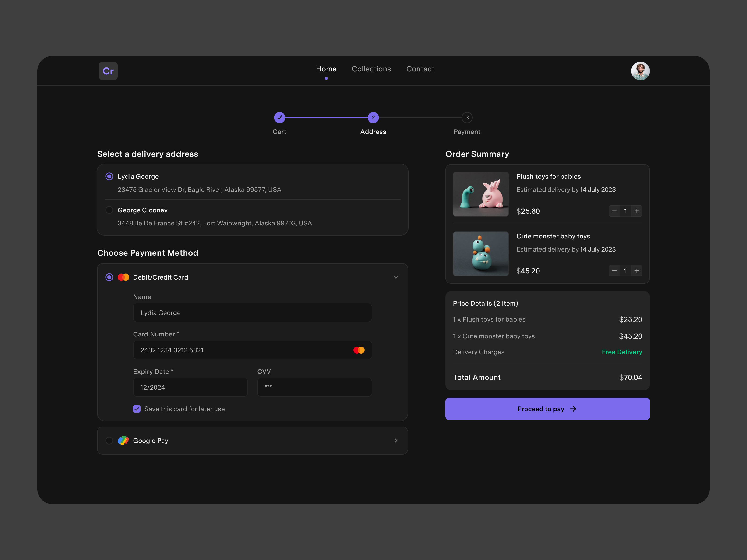Click the minus icon for Cute monster baby toys
The image size is (747, 560).
(614, 270)
